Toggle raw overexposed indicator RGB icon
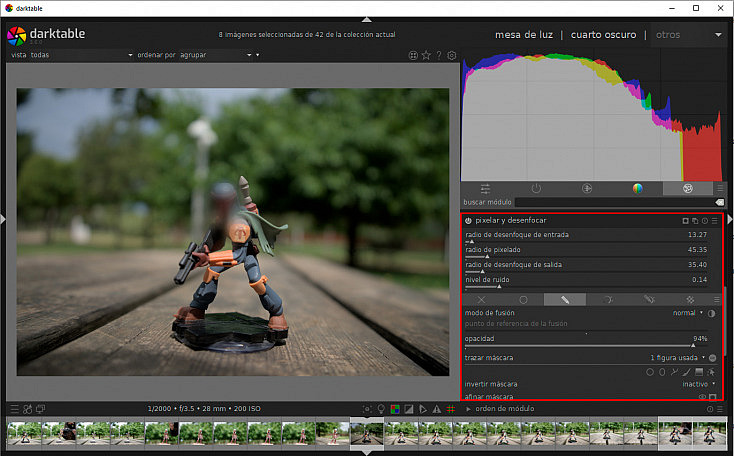 point(395,409)
